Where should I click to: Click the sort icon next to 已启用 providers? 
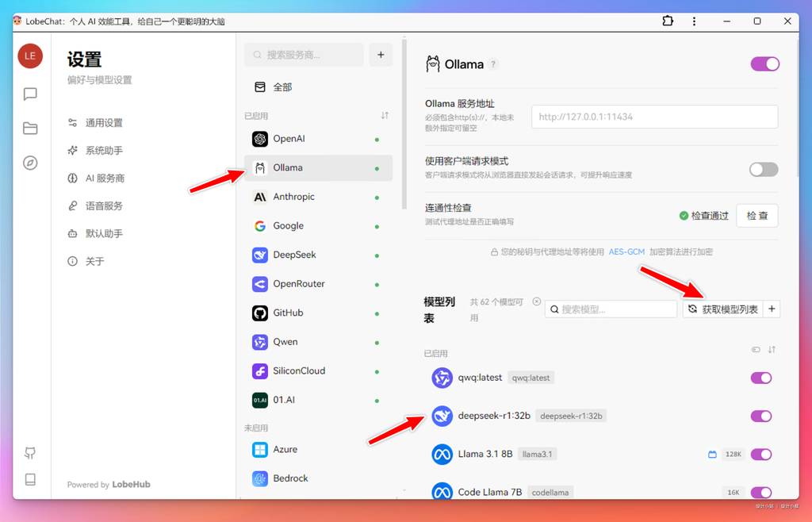pos(385,116)
